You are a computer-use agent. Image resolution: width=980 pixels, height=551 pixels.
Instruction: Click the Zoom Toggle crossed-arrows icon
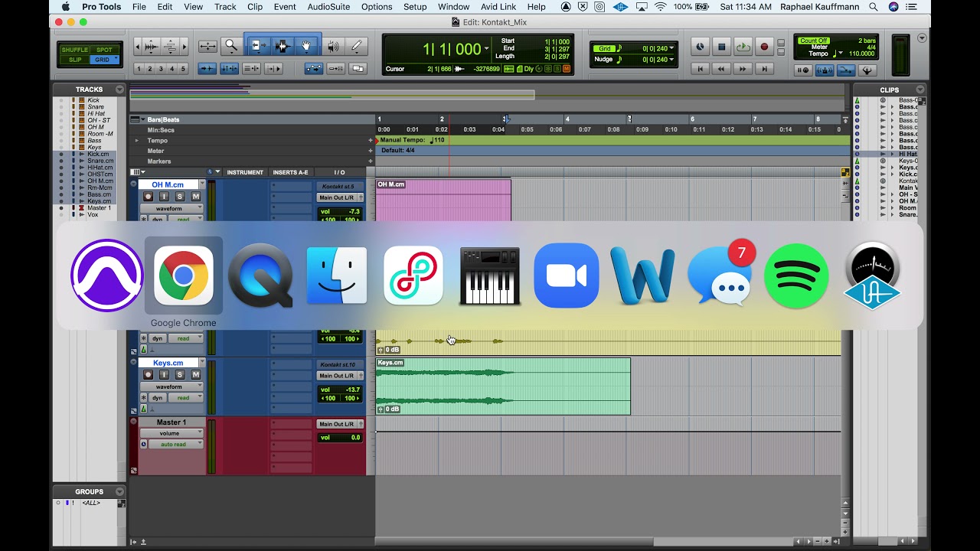coord(207,47)
